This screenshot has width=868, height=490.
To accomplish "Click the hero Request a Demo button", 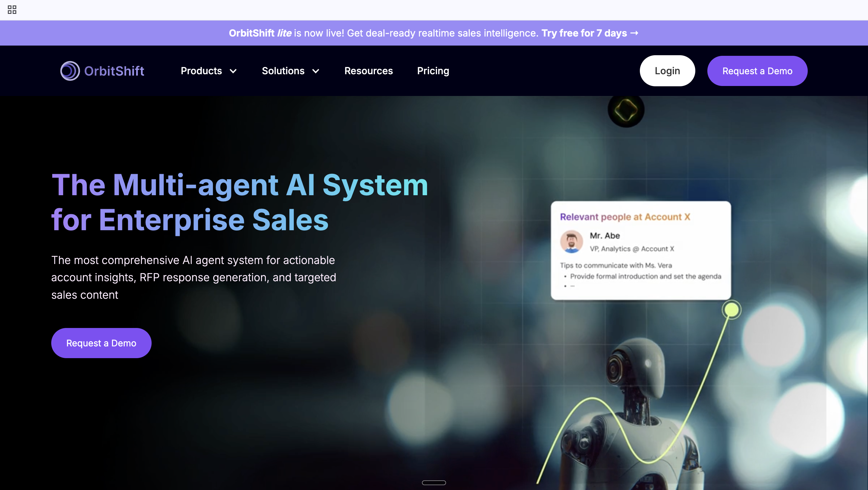I will 101,343.
